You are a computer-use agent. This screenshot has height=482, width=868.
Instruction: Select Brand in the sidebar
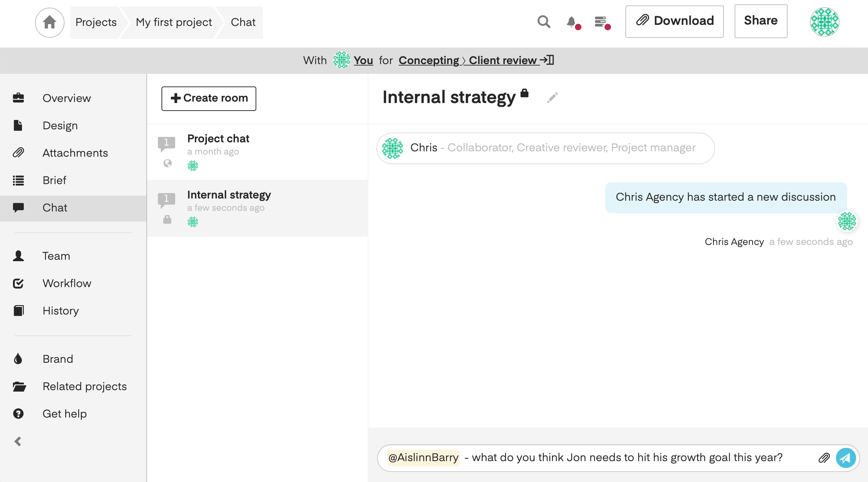58,359
